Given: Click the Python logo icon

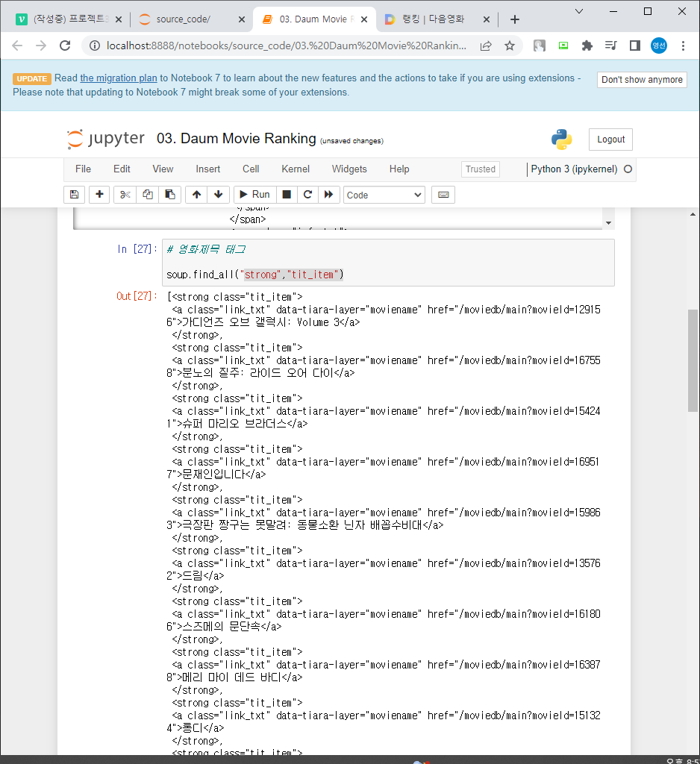Looking at the screenshot, I should coord(561,140).
